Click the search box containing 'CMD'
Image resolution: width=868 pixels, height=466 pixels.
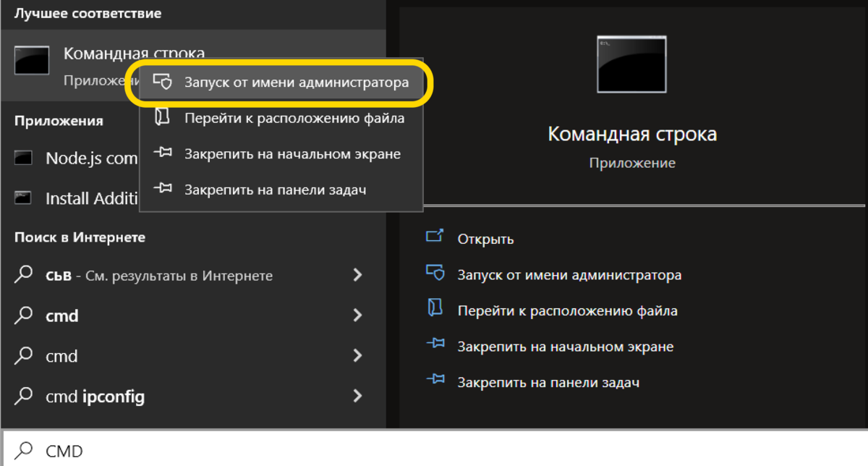click(x=435, y=450)
